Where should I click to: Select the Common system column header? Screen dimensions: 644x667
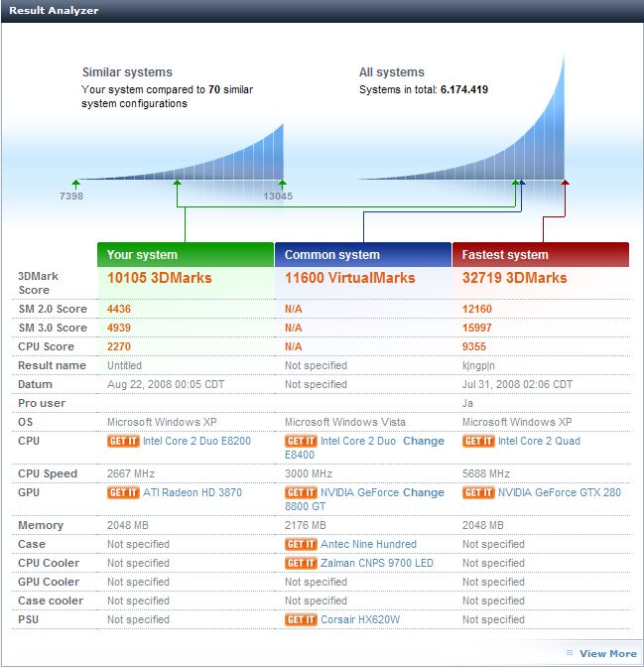coord(363,255)
